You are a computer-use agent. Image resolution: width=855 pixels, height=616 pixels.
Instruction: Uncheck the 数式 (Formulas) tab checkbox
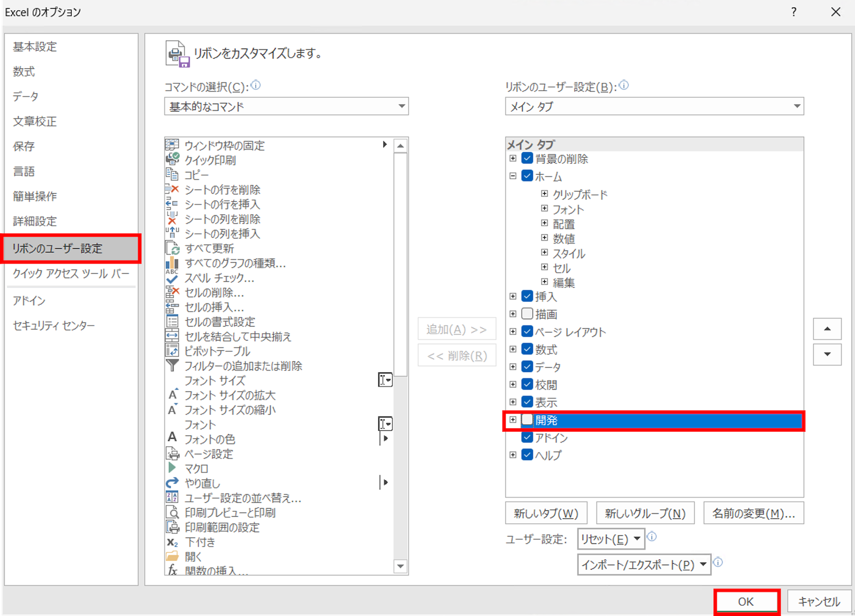click(x=527, y=349)
